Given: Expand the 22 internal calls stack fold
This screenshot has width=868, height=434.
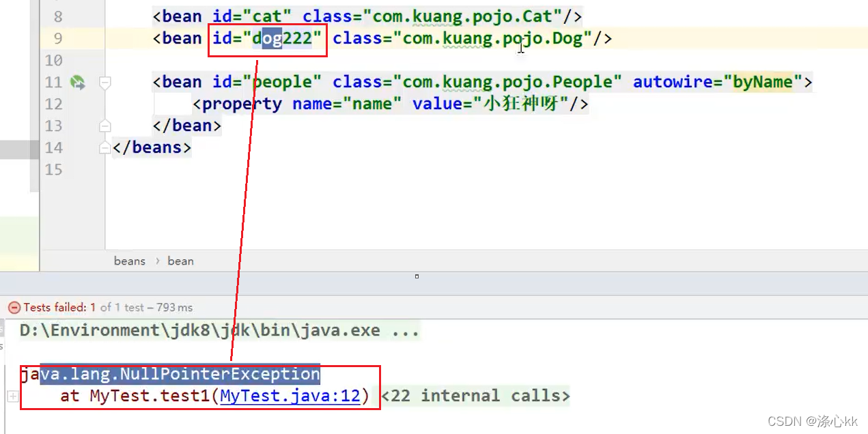Looking at the screenshot, I should tap(12, 396).
